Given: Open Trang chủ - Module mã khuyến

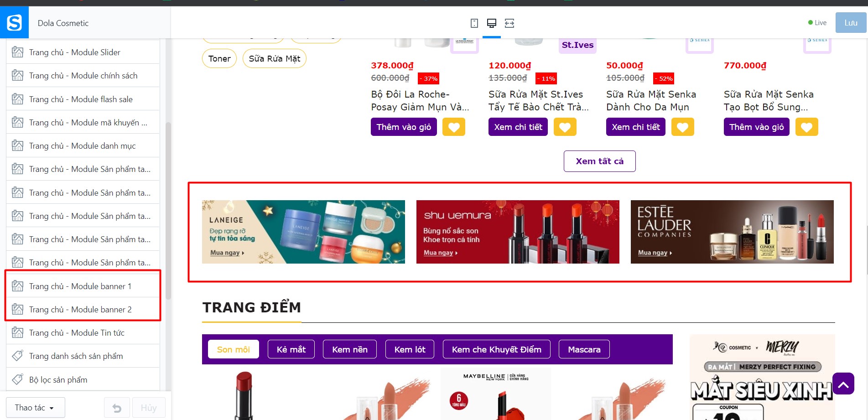Looking at the screenshot, I should 83,122.
